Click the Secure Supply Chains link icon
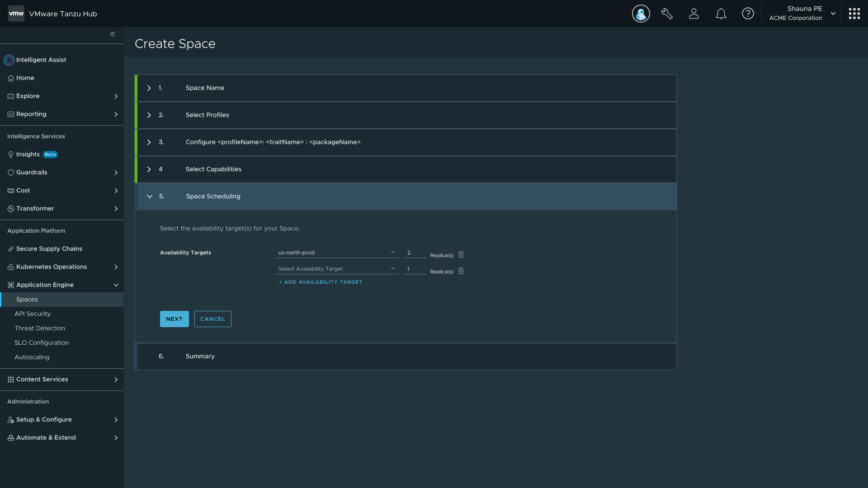 click(x=11, y=249)
